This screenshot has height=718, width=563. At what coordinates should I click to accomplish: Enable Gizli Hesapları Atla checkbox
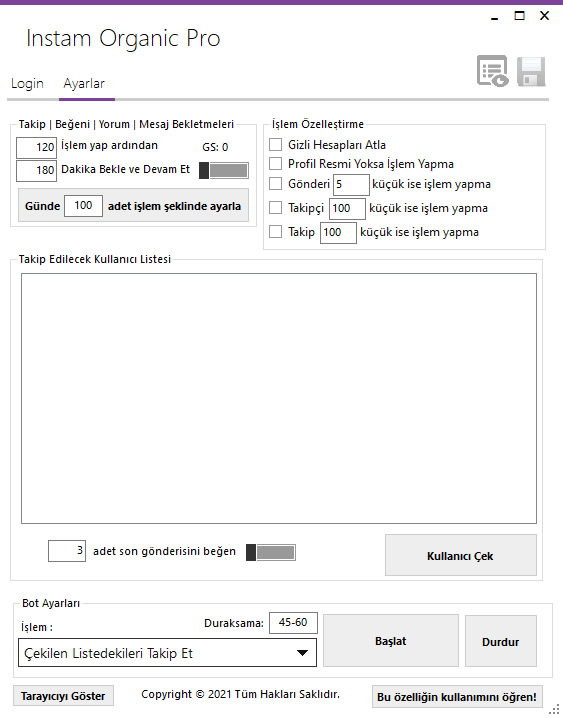[276, 145]
